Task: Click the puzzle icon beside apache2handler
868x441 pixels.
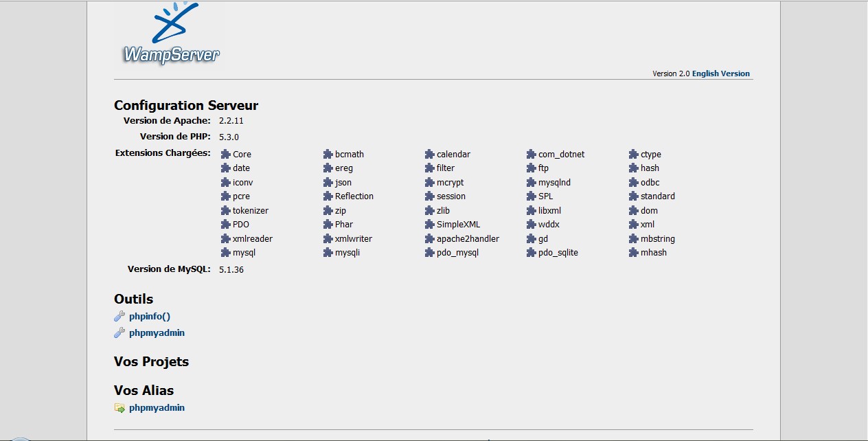Action: 430,239
